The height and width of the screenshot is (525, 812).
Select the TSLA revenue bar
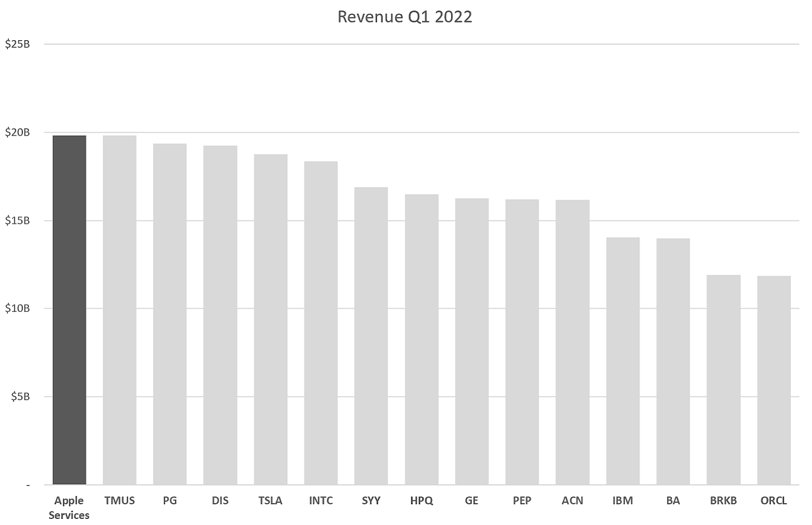pos(270,320)
